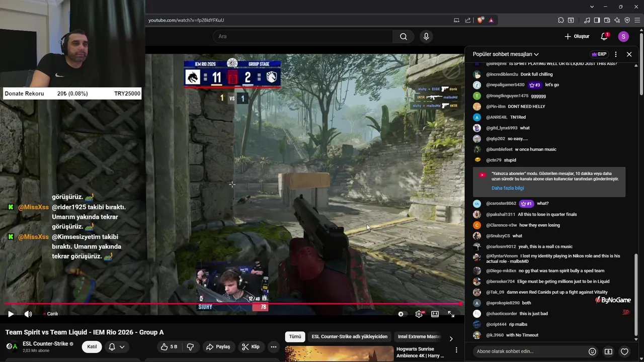Click the browser address bar URL
The width and height of the screenshot is (644, 362).
(186, 20)
